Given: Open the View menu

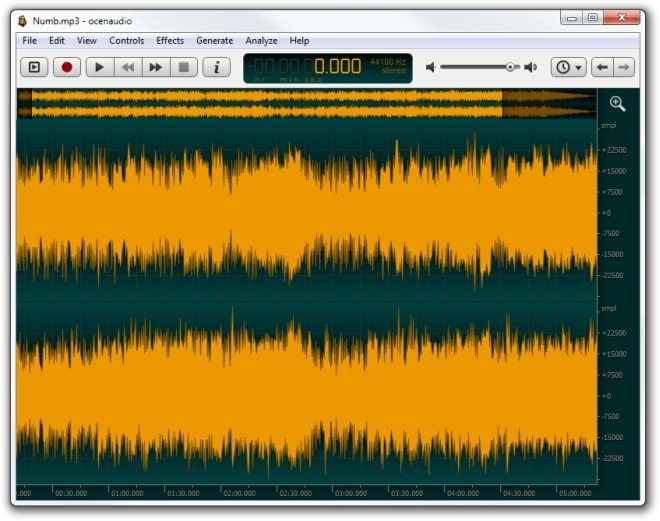Looking at the screenshot, I should (87, 41).
